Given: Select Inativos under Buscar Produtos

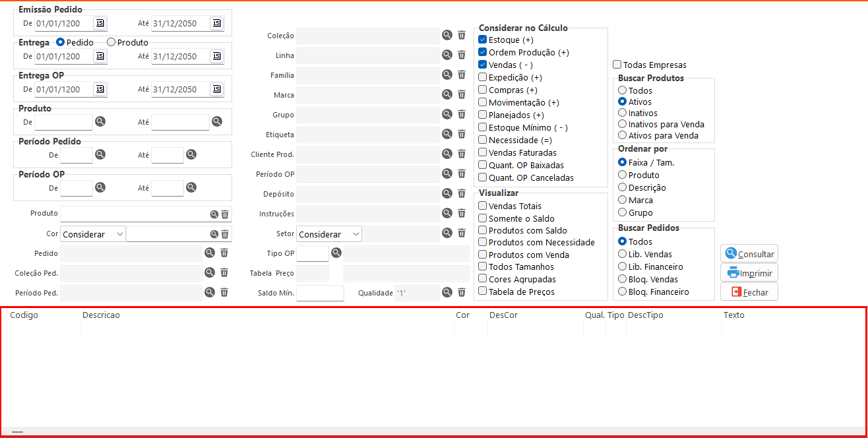Looking at the screenshot, I should pos(622,113).
